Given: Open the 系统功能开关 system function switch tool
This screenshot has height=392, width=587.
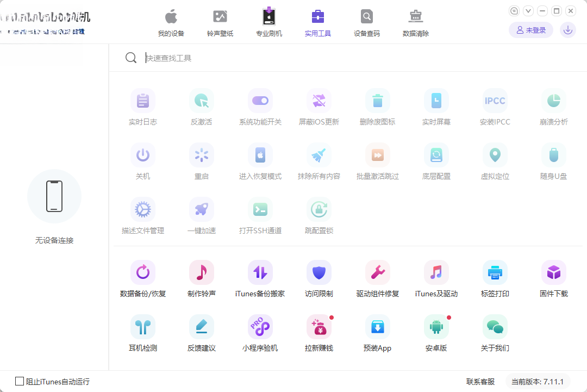Looking at the screenshot, I should pyautogui.click(x=260, y=101).
